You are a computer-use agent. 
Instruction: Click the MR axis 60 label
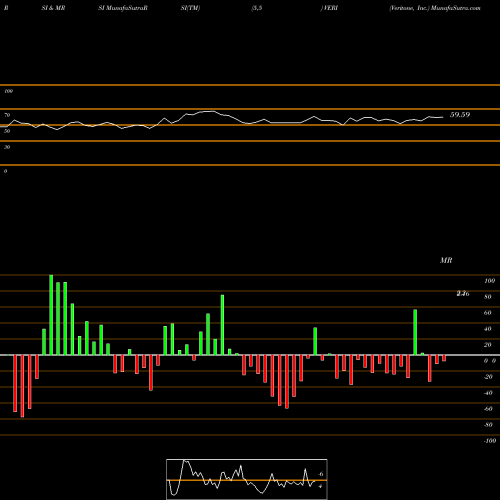[488, 313]
